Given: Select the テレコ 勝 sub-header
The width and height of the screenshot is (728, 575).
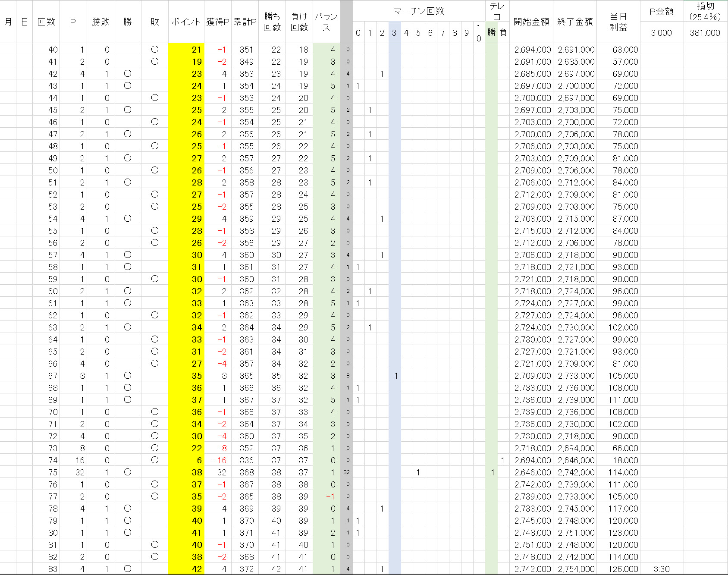Looking at the screenshot, I should (x=492, y=32).
